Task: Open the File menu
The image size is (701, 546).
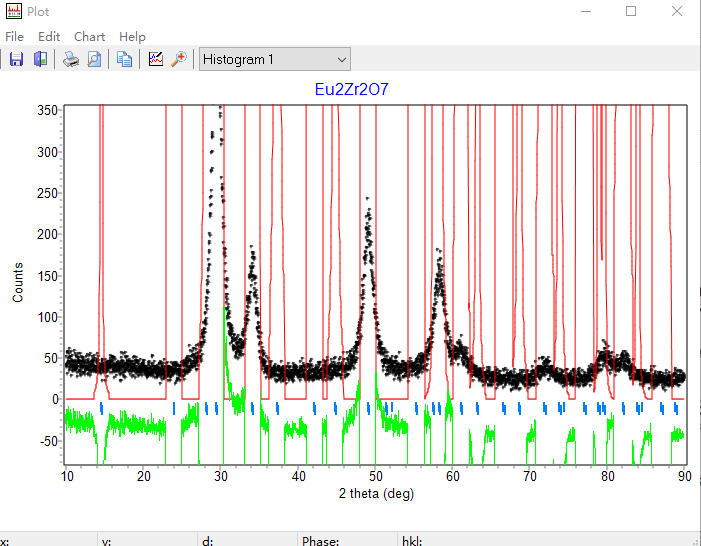Action: pos(14,37)
